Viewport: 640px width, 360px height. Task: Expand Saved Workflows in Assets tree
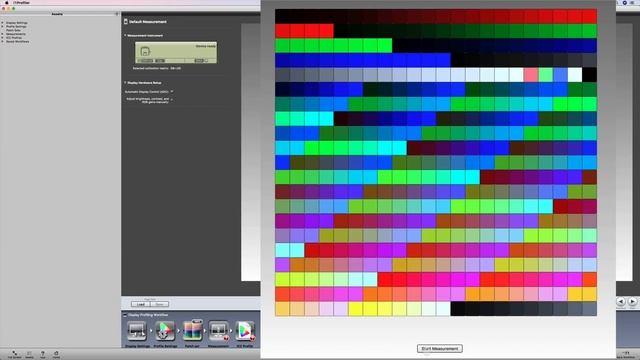pyautogui.click(x=3, y=41)
